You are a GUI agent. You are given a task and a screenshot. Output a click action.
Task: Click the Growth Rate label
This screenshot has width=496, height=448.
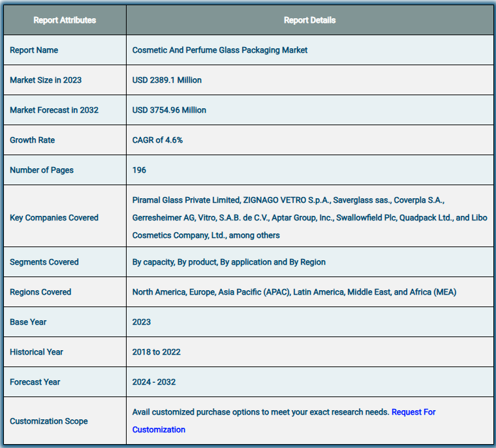(32, 140)
